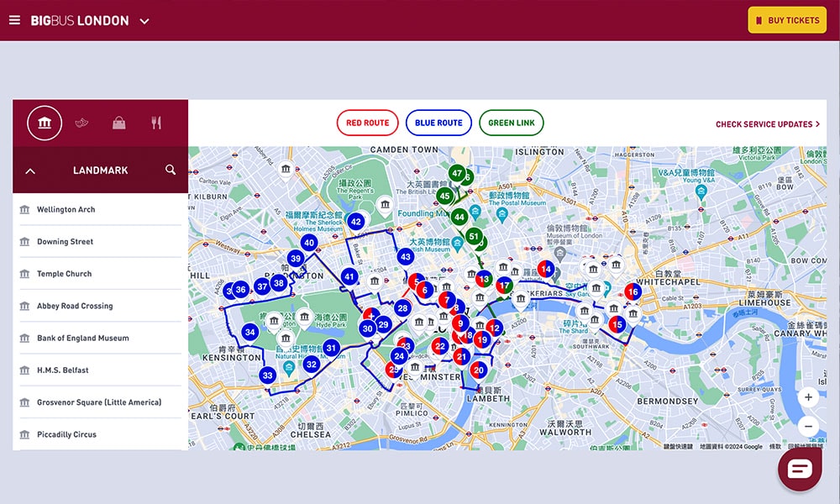Click landmark pin in Regent's Park
840x504 pixels.
pos(385,205)
